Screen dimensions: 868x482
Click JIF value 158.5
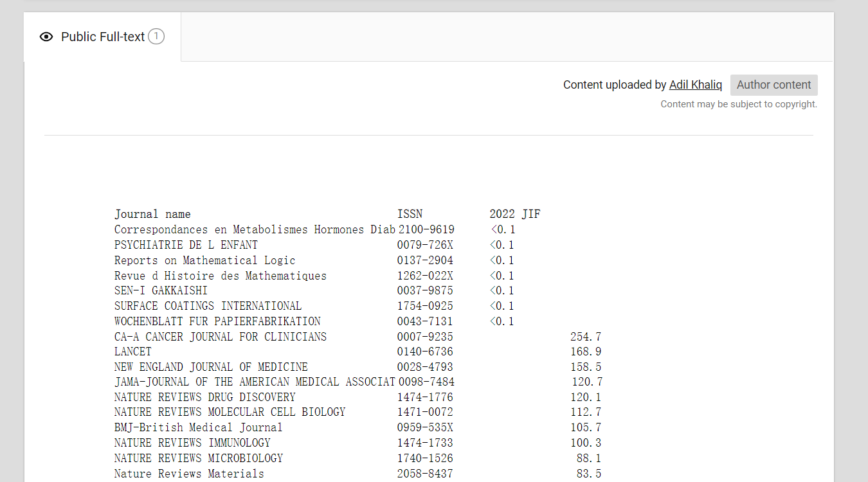coord(586,367)
